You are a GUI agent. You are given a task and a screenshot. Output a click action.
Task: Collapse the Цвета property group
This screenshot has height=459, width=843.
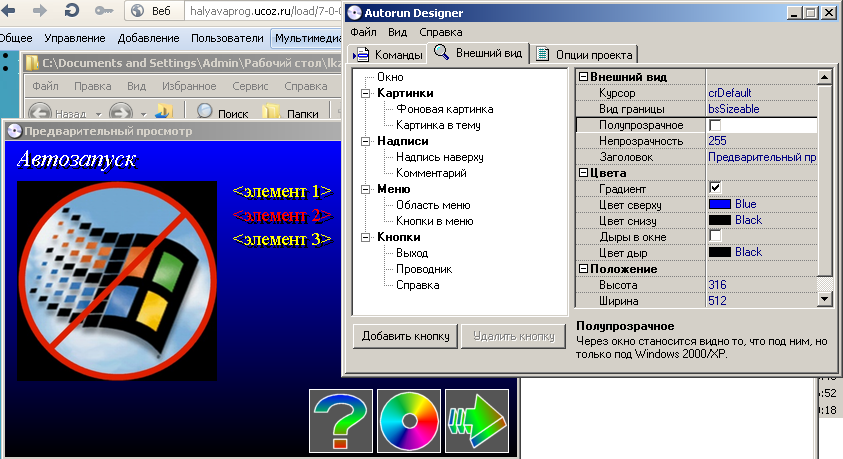tap(583, 173)
